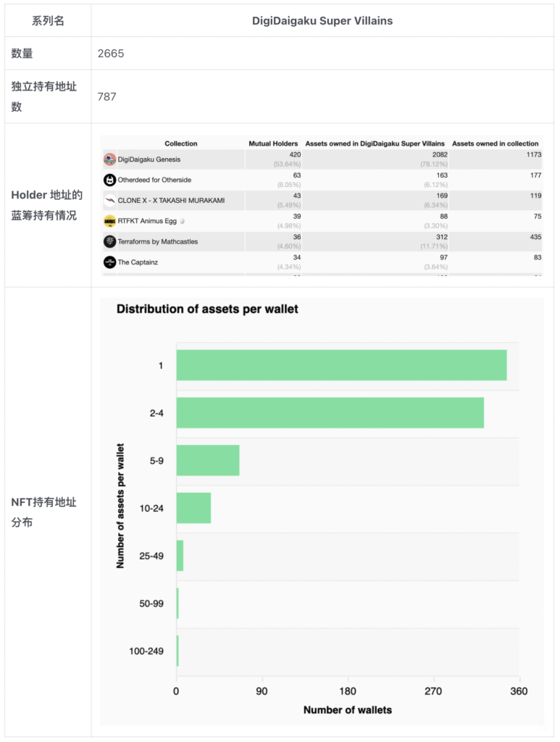The image size is (560, 742).
Task: Open the Terraforms by Mathcastles name
Action: coord(158,242)
